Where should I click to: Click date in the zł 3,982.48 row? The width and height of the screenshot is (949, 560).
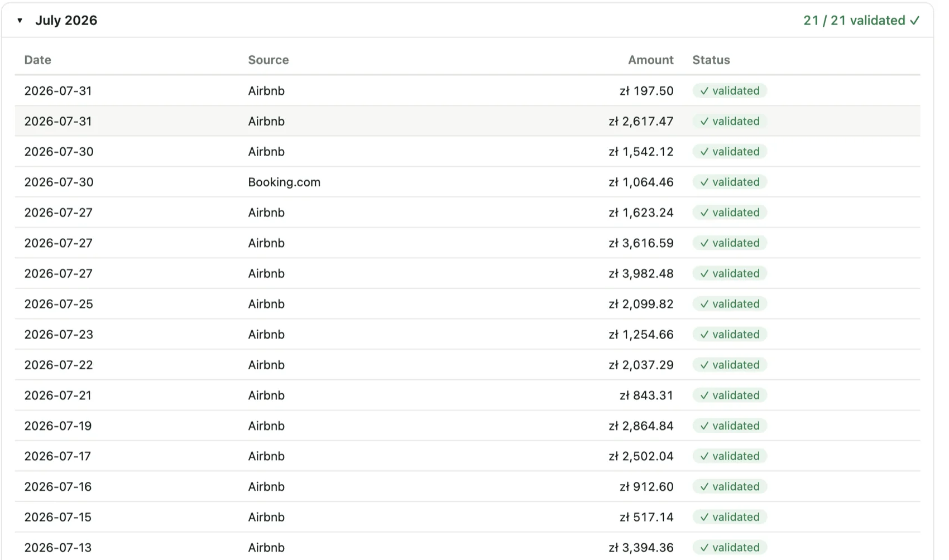coord(59,273)
